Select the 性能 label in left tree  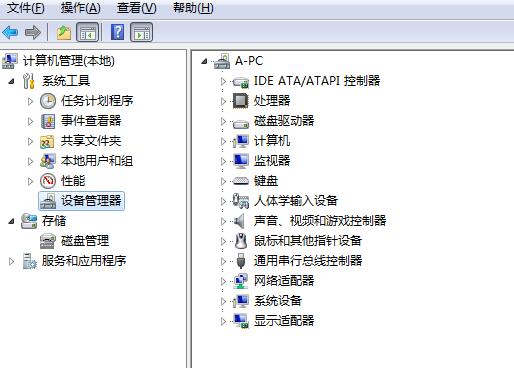[x=73, y=181]
